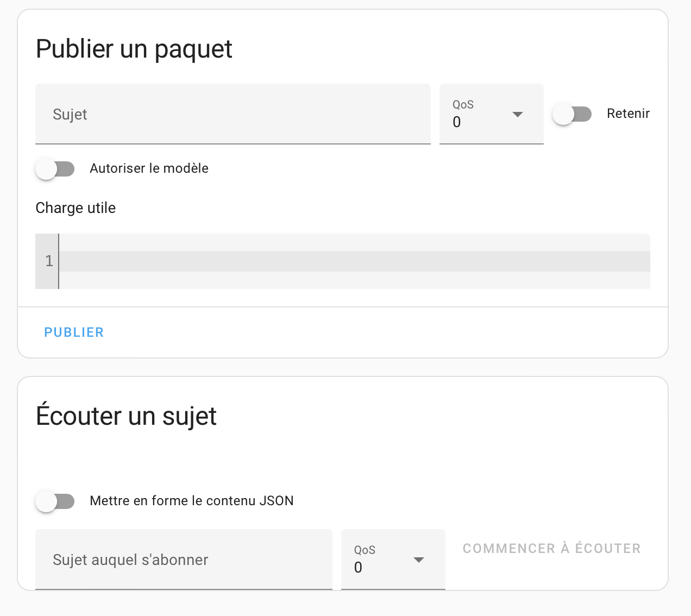This screenshot has height=616, width=691.
Task: Click the Sujet auquel s'abonner field
Action: coord(184,560)
